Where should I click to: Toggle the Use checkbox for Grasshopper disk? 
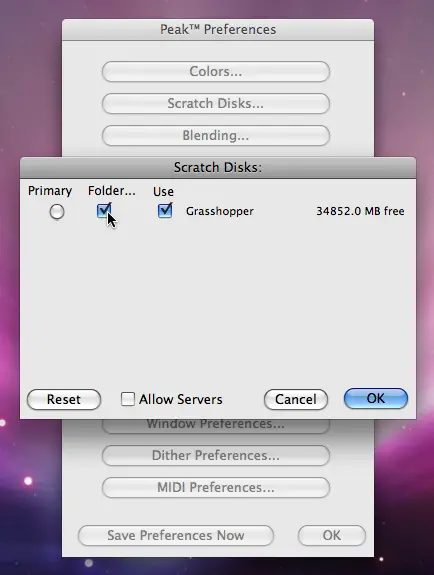point(165,211)
